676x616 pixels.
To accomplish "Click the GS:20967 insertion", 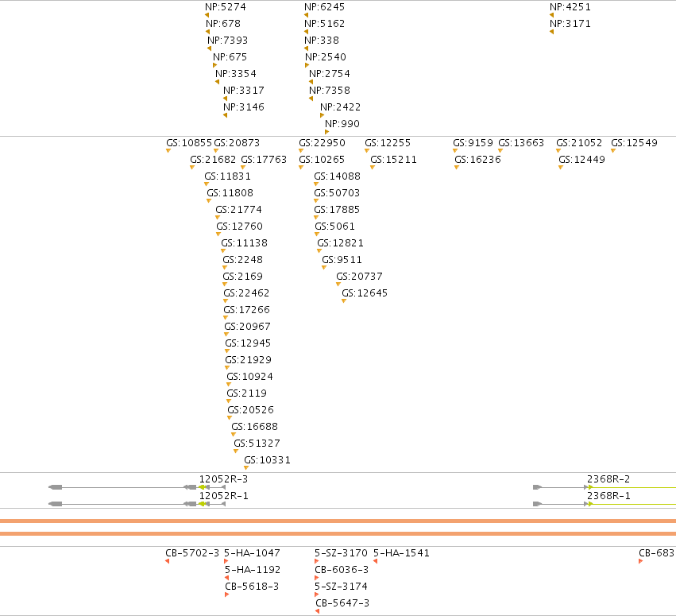I will coord(248,327).
